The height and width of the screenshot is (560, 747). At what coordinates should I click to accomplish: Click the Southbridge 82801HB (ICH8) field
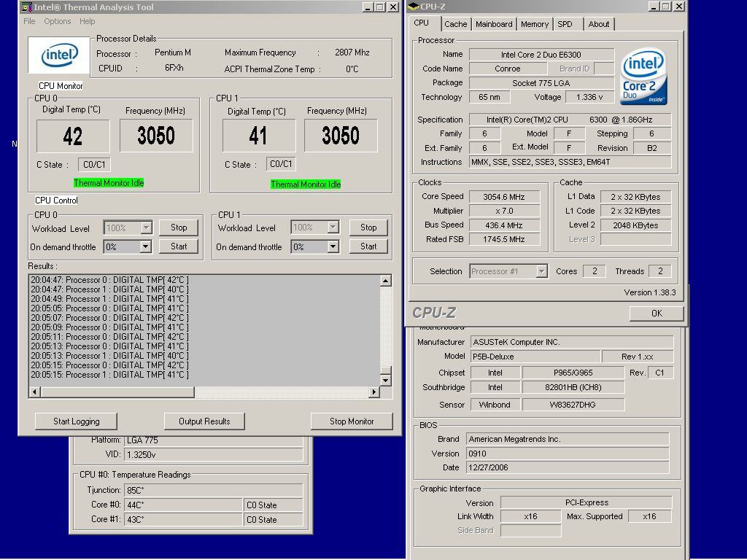coord(573,388)
